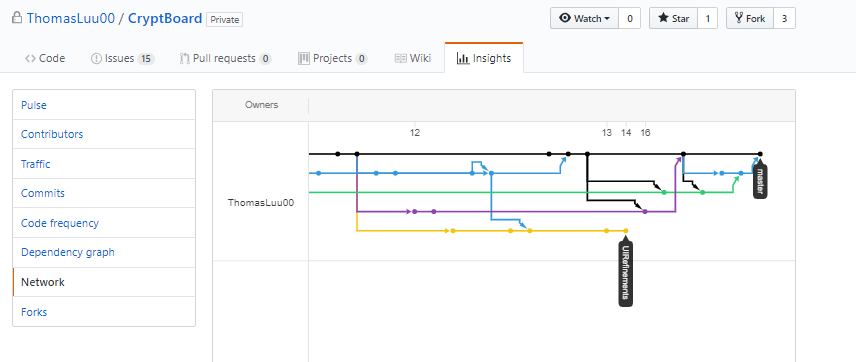Open the CryptBoard repository link

[x=164, y=19]
